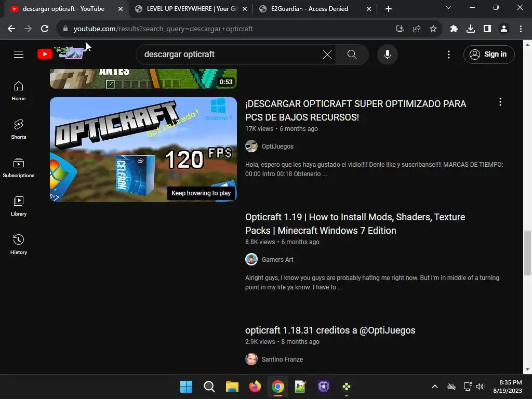Viewport: 532px width, 399px height.
Task: Open the Windows Start menu
Action: pos(186,387)
